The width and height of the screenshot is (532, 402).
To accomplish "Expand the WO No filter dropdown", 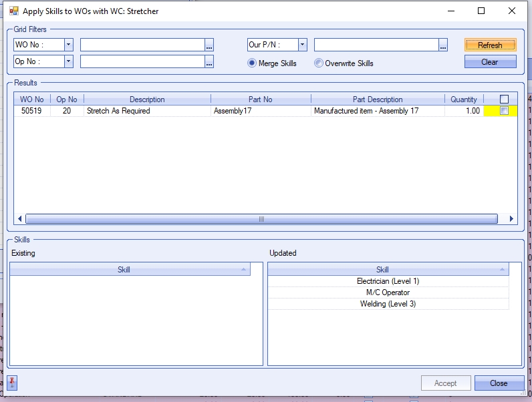I will (x=68, y=45).
